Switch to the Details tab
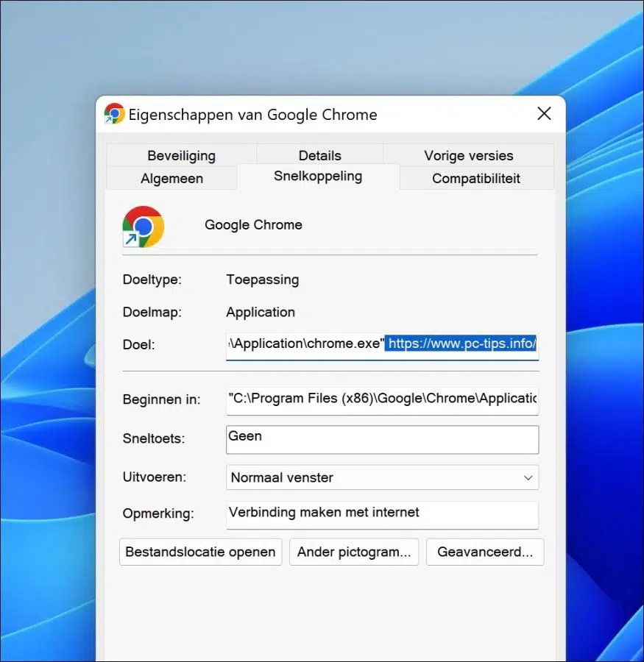The height and width of the screenshot is (662, 644). coord(319,155)
